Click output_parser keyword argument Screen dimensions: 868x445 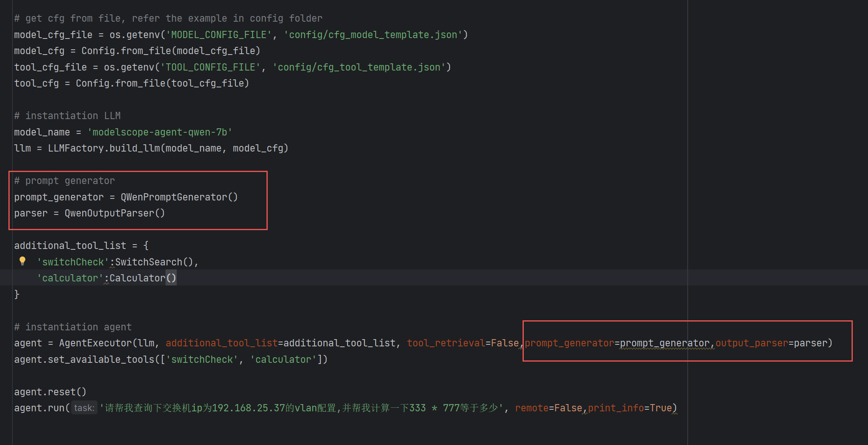point(751,343)
